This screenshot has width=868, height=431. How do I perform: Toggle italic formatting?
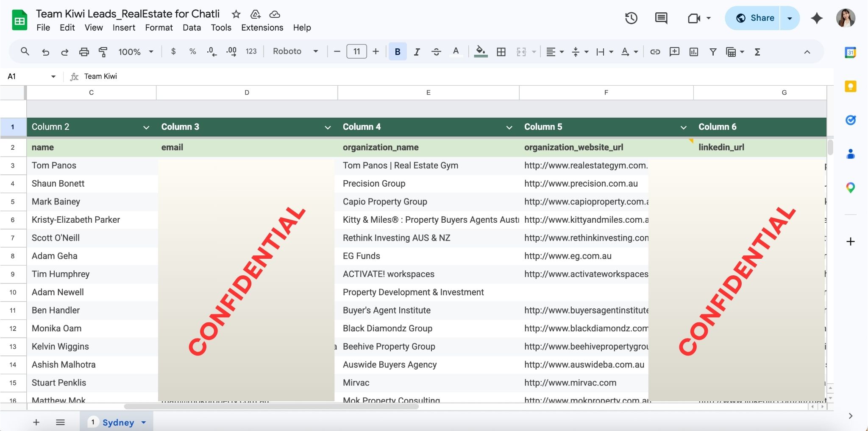(x=417, y=52)
